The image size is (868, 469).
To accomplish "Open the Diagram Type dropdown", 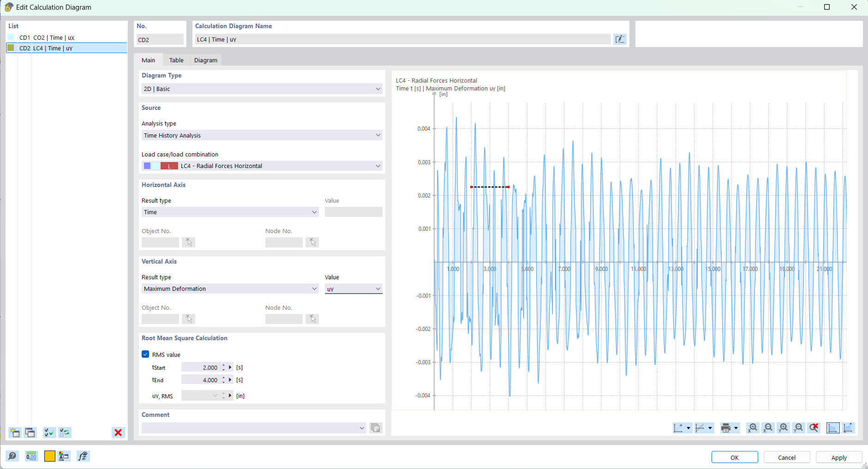I will pyautogui.click(x=261, y=89).
